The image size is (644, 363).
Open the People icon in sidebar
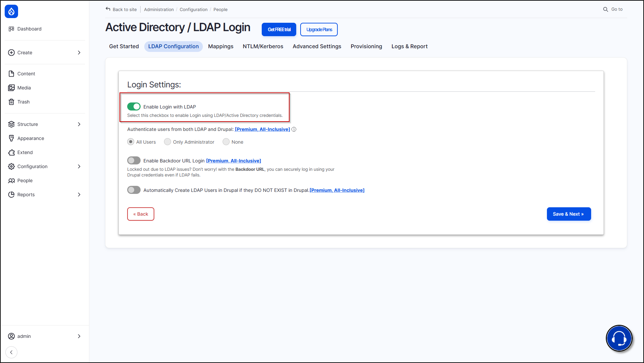[x=11, y=180]
